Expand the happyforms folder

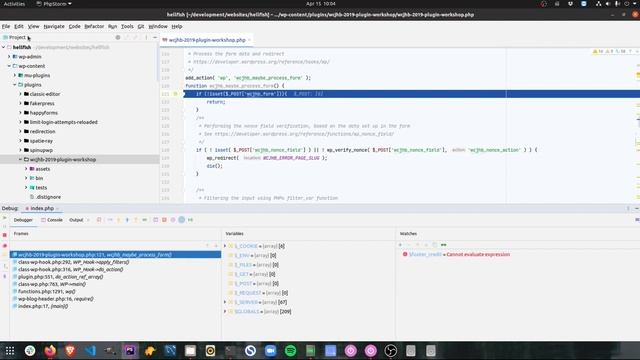(21, 113)
